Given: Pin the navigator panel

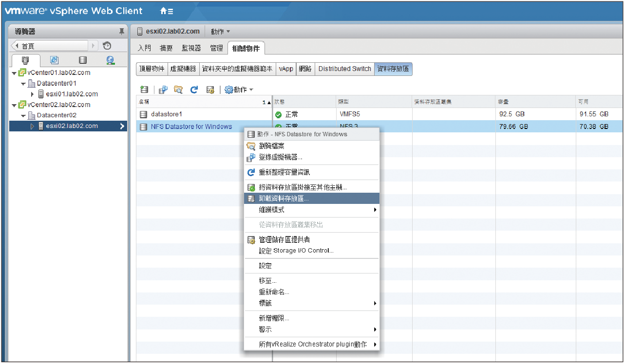Looking at the screenshot, I should [121, 32].
